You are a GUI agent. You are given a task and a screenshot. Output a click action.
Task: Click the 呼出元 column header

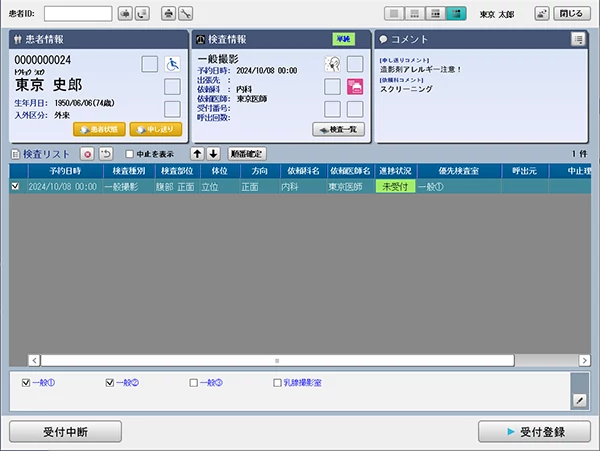[x=525, y=171]
